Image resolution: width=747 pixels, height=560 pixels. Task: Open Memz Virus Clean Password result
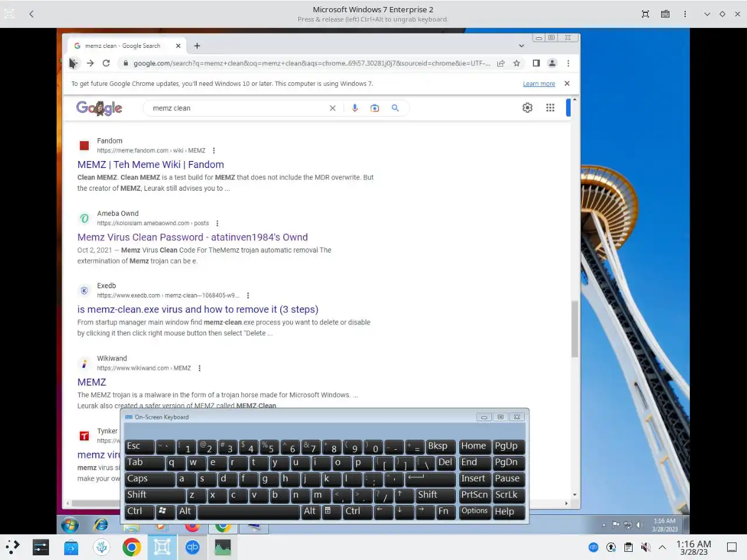click(193, 237)
